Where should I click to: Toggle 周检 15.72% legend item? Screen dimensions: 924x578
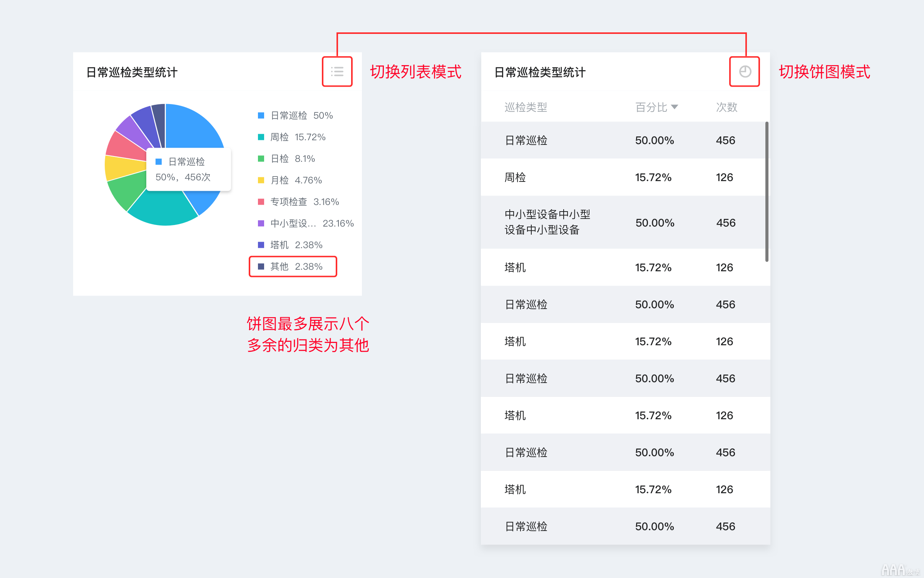click(291, 137)
